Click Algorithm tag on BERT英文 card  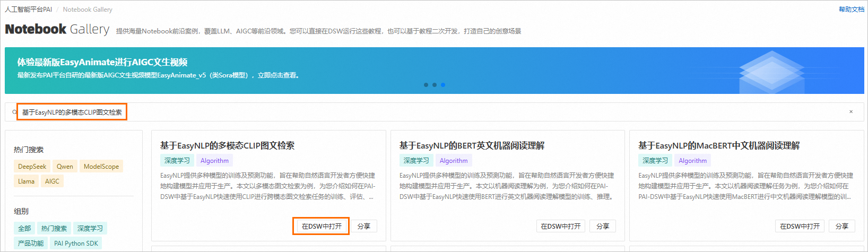point(454,160)
